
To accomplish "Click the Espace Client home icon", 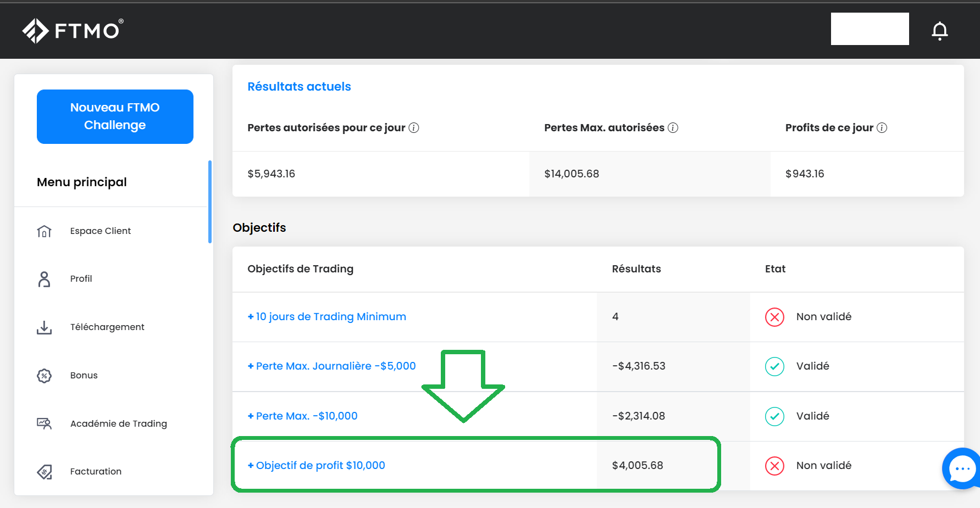I will (x=45, y=231).
